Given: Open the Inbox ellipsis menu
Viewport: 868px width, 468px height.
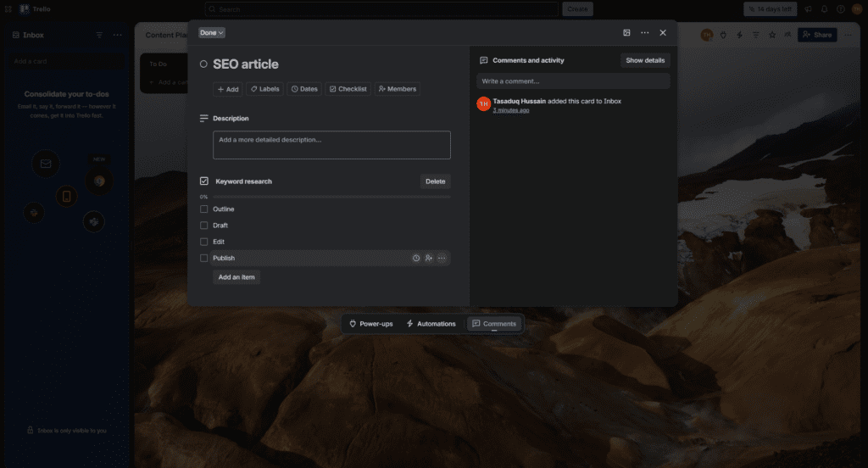Looking at the screenshot, I should (117, 35).
